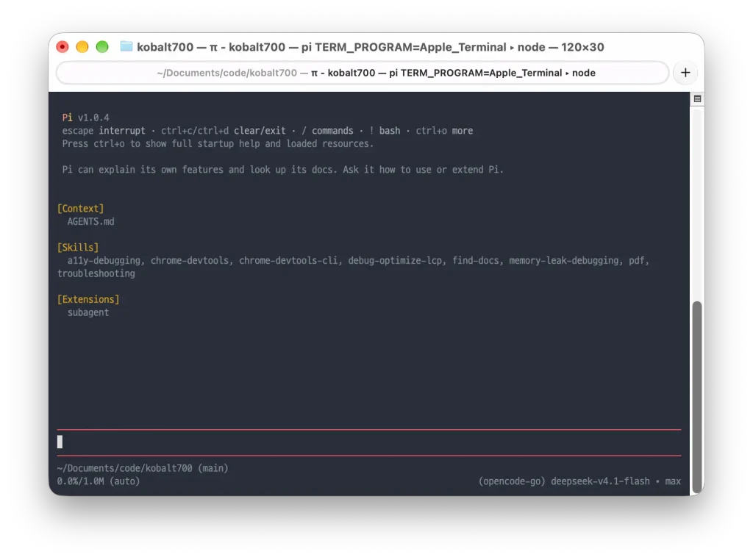
Task: Click the '[Extensions]' heading
Action: coord(88,299)
